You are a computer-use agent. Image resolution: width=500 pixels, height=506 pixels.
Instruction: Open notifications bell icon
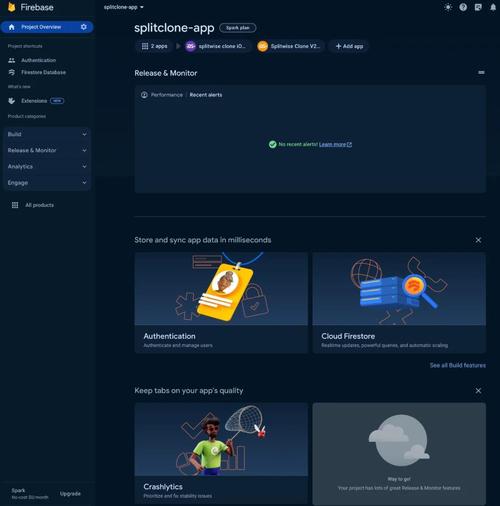493,7
